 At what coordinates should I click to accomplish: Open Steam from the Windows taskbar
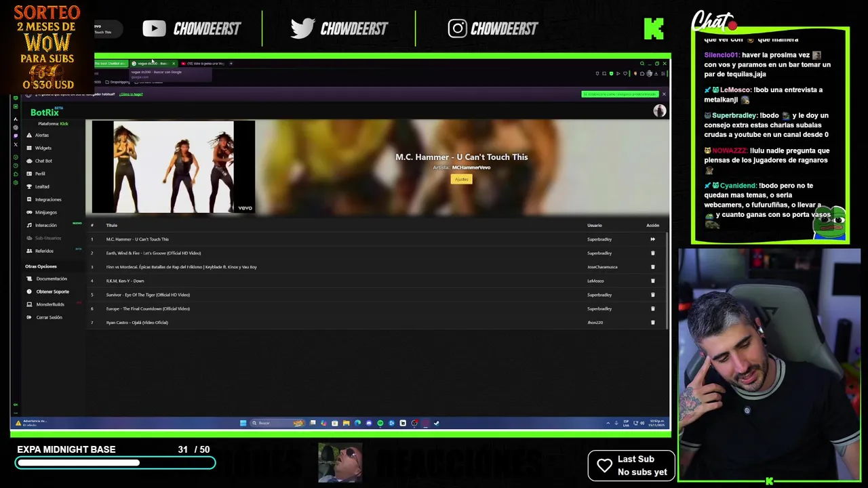point(436,423)
